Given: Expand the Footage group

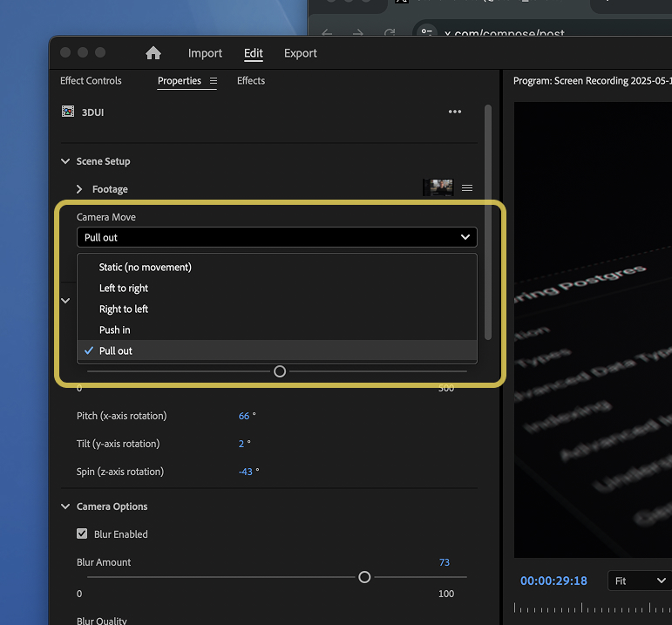Looking at the screenshot, I should [79, 189].
